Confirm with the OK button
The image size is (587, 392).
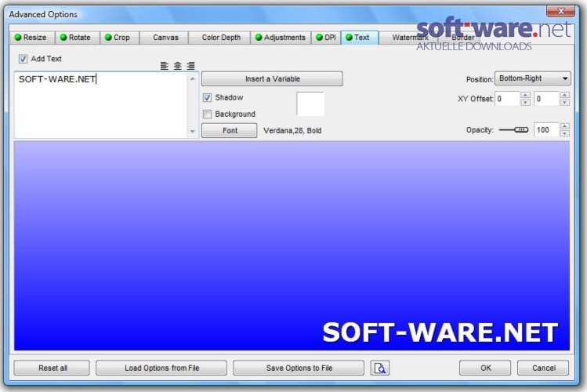coord(485,368)
